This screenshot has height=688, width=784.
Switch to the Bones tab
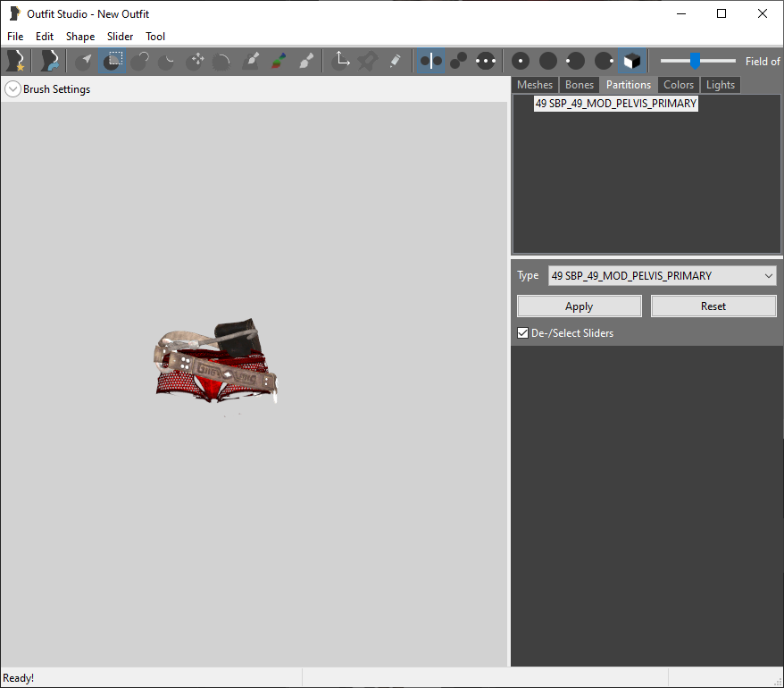pos(579,85)
